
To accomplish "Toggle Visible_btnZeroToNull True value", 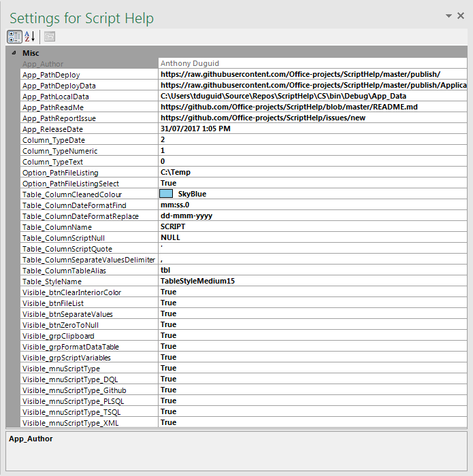I will pyautogui.click(x=312, y=324).
